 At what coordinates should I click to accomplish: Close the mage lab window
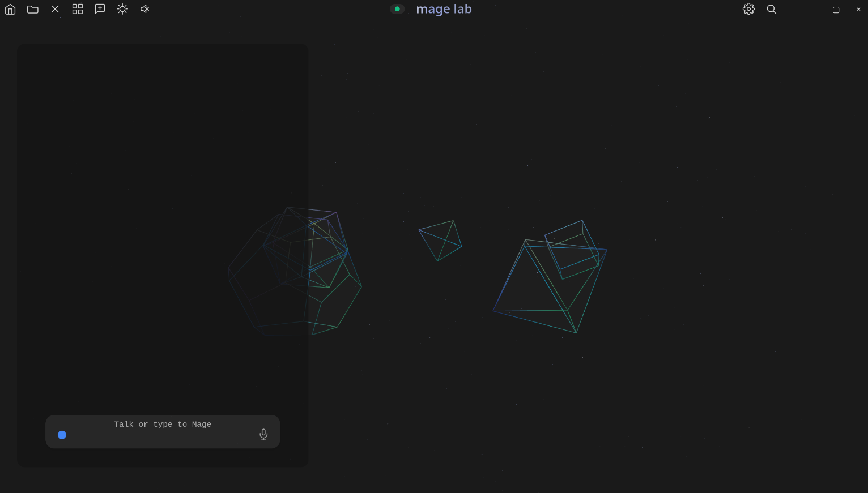[858, 9]
